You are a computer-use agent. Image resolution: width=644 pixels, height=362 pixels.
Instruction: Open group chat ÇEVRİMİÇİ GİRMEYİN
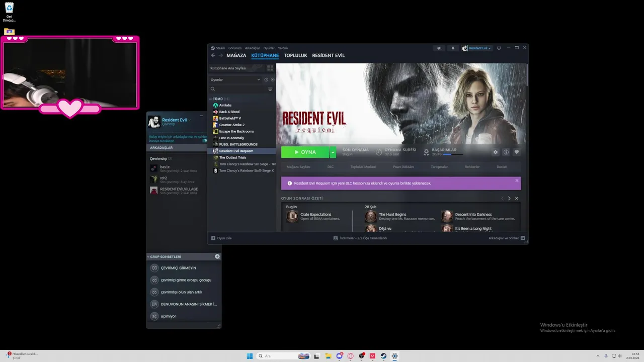tap(179, 268)
